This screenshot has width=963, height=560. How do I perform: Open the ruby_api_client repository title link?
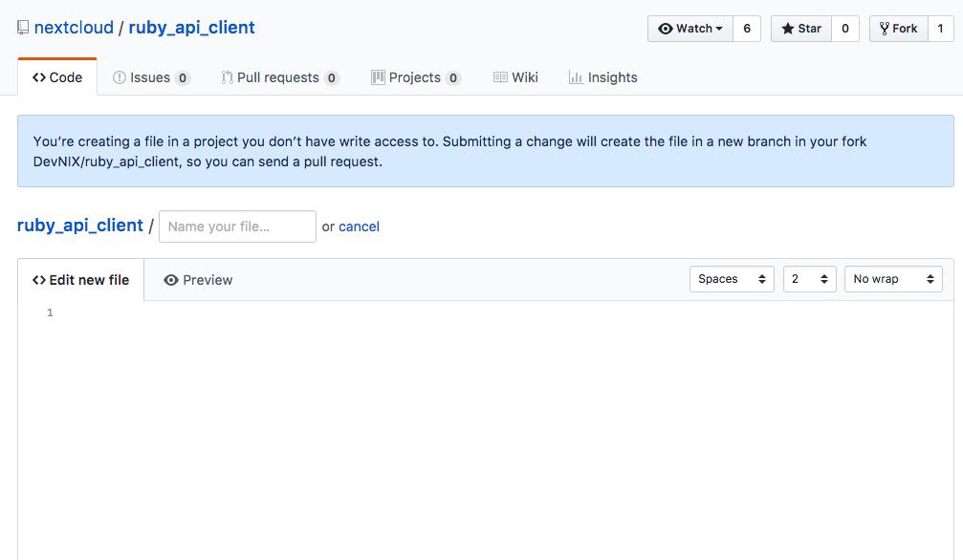tap(191, 28)
